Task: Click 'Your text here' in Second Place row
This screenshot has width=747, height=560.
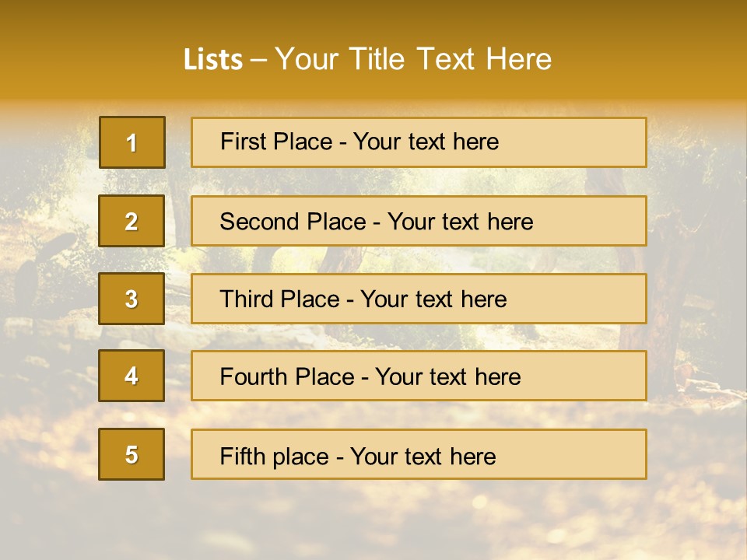Action: point(460,222)
